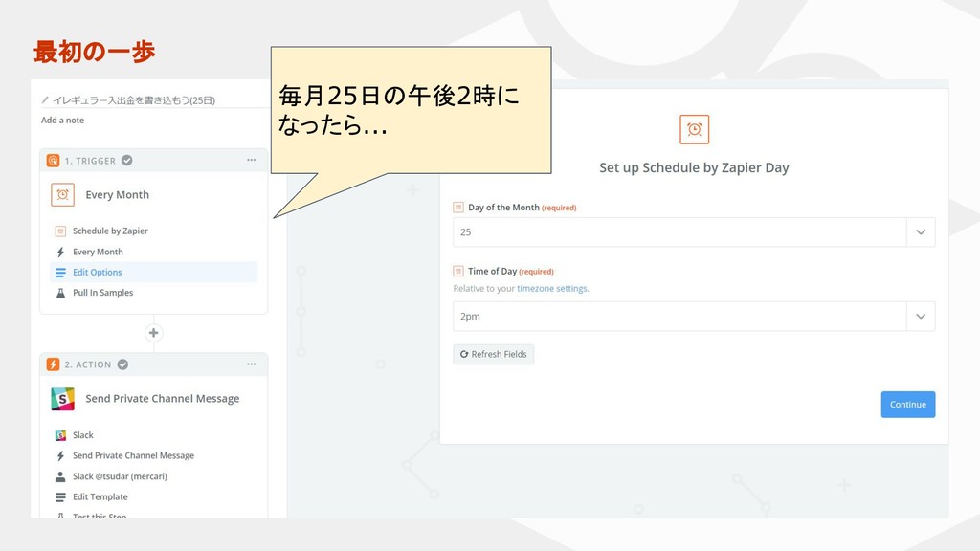The width and height of the screenshot is (980, 551).
Task: Click the large Slack logo icon
Action: (62, 399)
